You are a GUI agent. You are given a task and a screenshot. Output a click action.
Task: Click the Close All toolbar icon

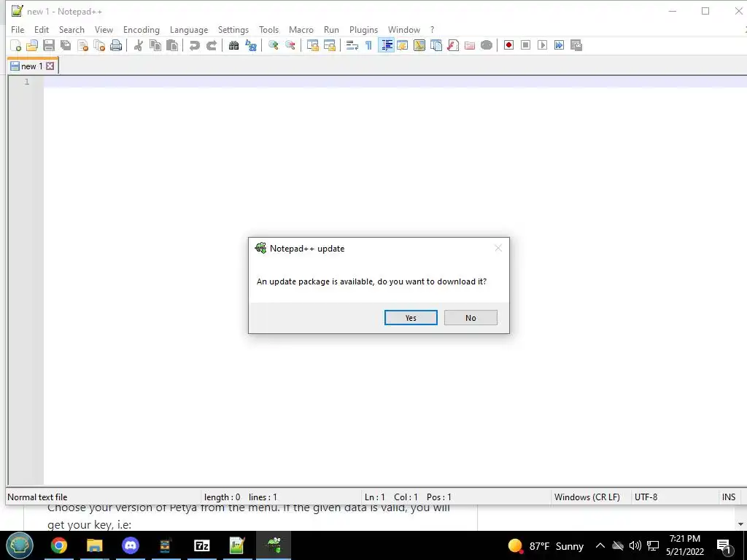99,45
